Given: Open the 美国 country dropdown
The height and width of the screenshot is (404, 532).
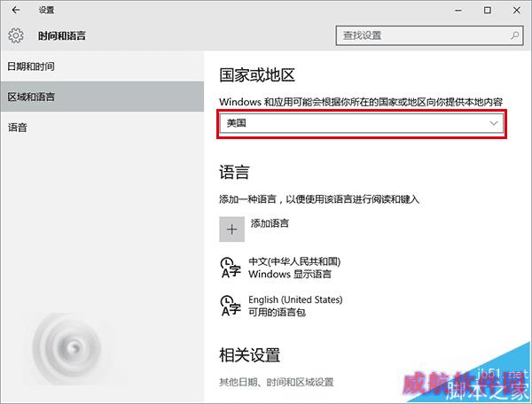Looking at the screenshot, I should click(x=362, y=123).
